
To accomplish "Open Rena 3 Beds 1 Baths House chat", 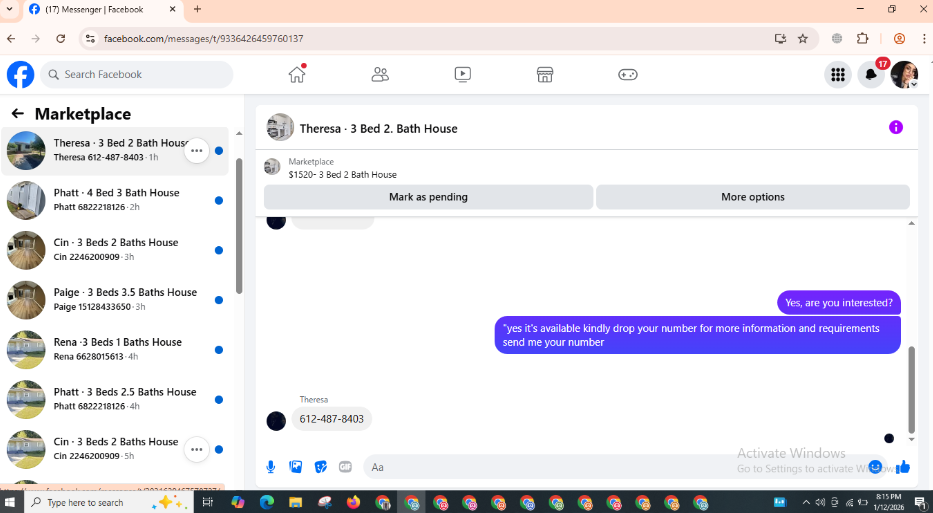I will 115,350.
